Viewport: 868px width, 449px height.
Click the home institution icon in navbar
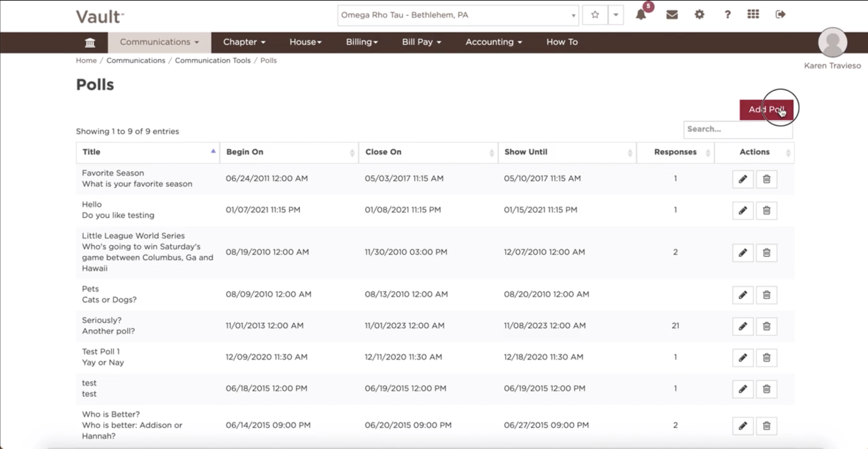click(x=90, y=42)
